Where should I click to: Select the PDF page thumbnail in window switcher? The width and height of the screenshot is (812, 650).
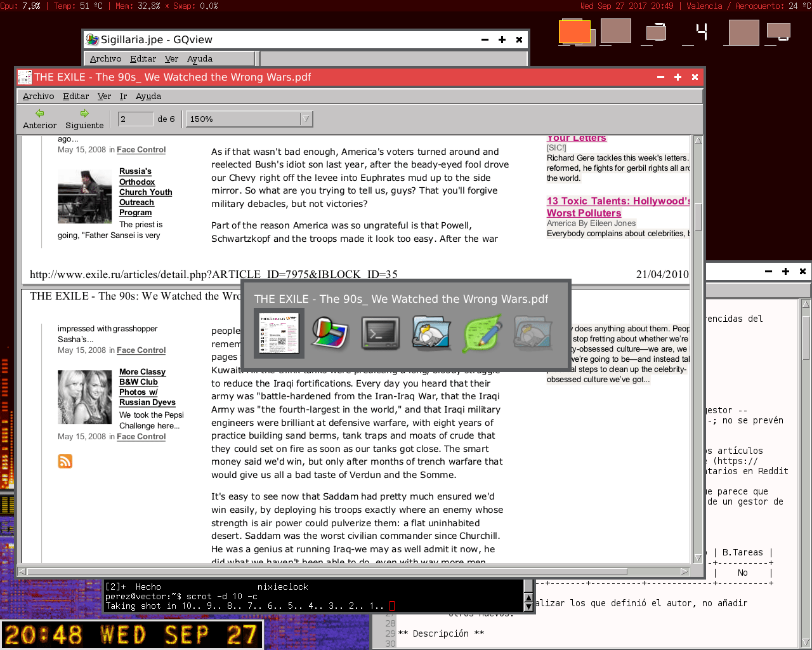coord(279,333)
